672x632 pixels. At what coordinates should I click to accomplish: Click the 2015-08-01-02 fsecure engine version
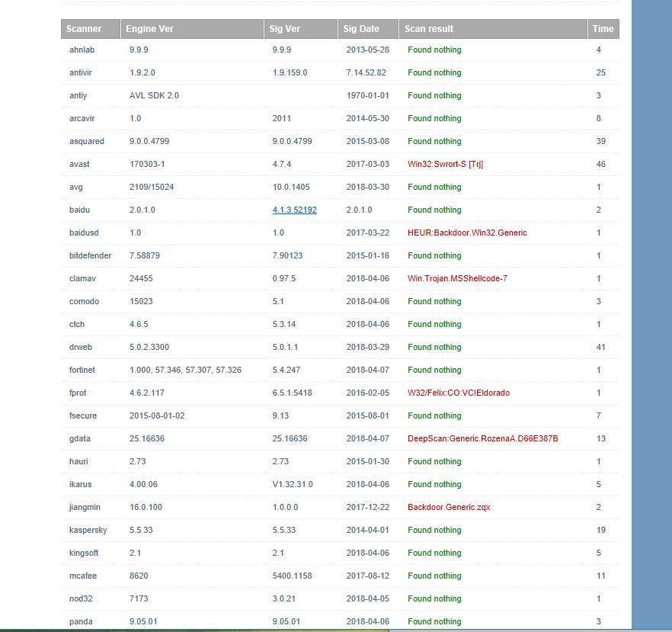pos(157,416)
